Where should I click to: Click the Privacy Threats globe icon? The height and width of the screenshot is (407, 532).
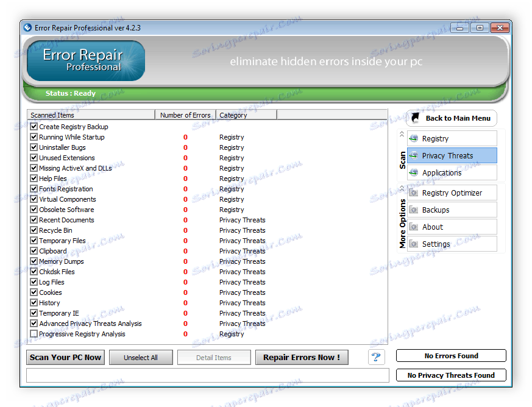414,156
